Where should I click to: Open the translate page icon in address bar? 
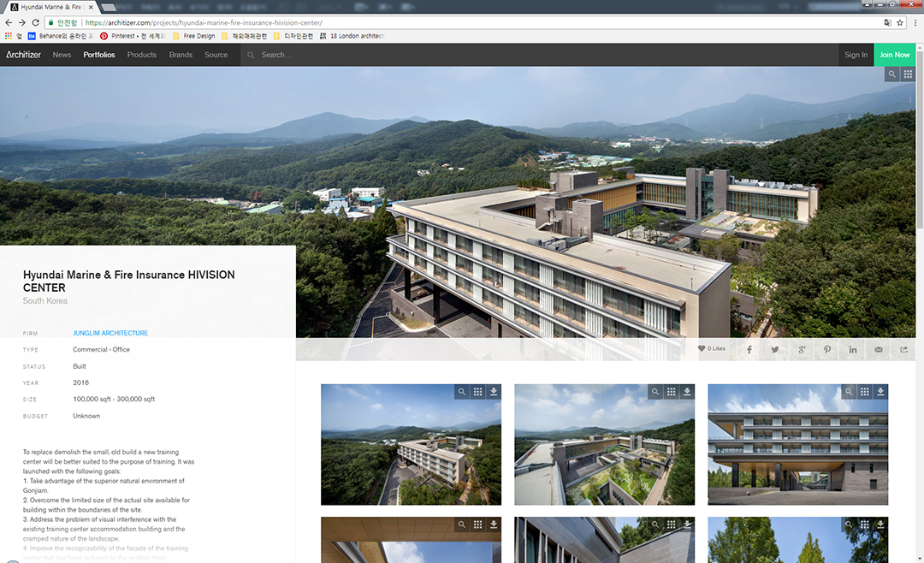click(887, 22)
